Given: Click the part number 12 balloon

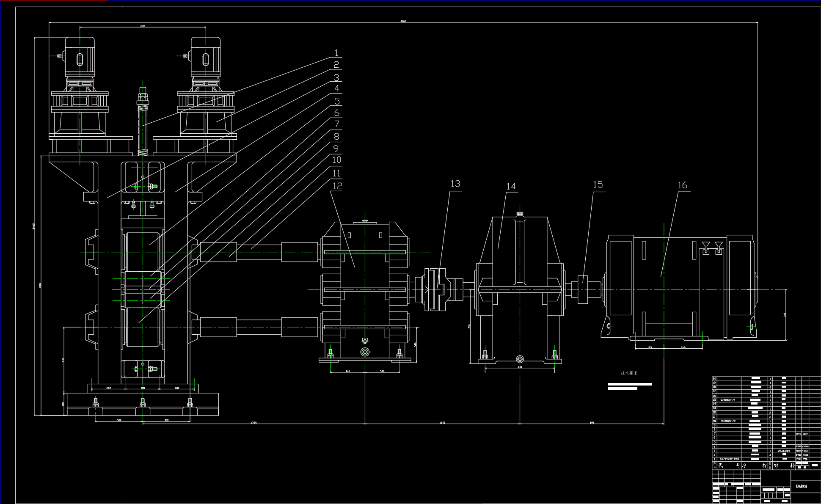Looking at the screenshot, I should tap(337, 186).
